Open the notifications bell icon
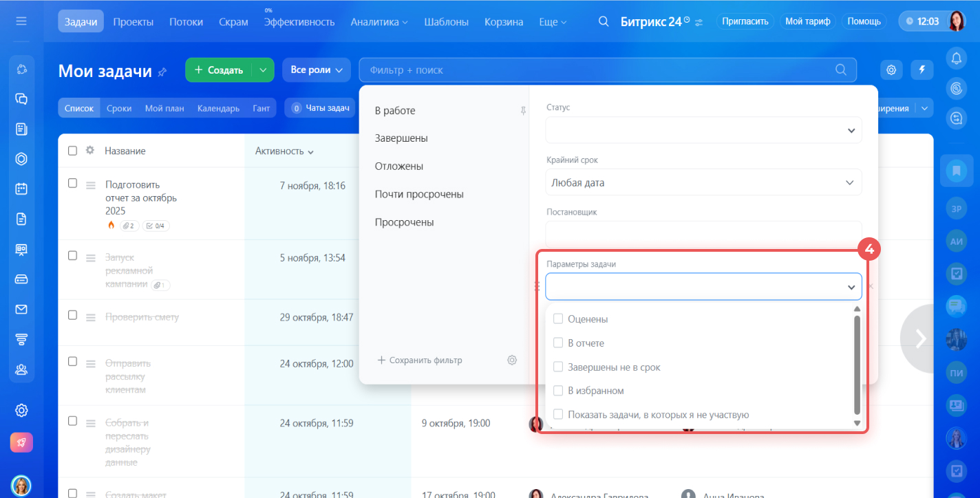Viewport: 980px width, 498px height. (956, 58)
